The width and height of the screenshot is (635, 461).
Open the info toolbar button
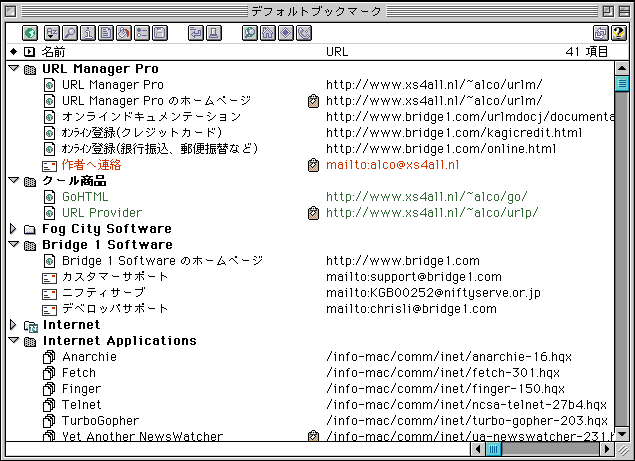[x=88, y=33]
